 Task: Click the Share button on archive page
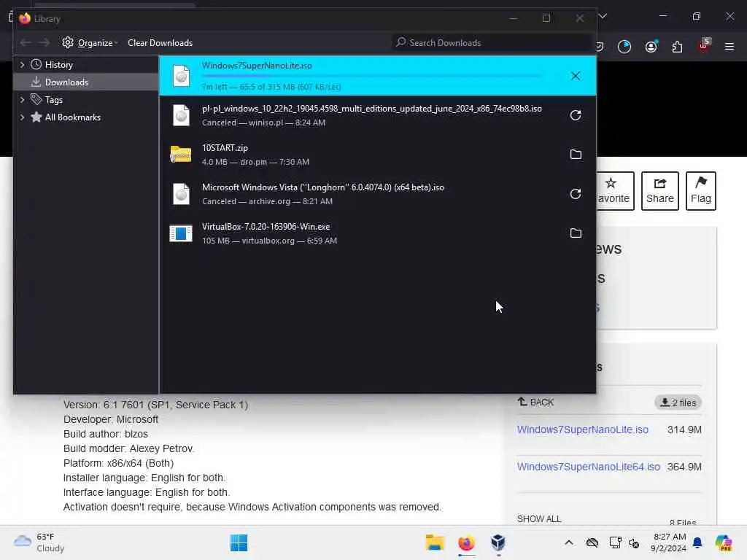pos(659,191)
